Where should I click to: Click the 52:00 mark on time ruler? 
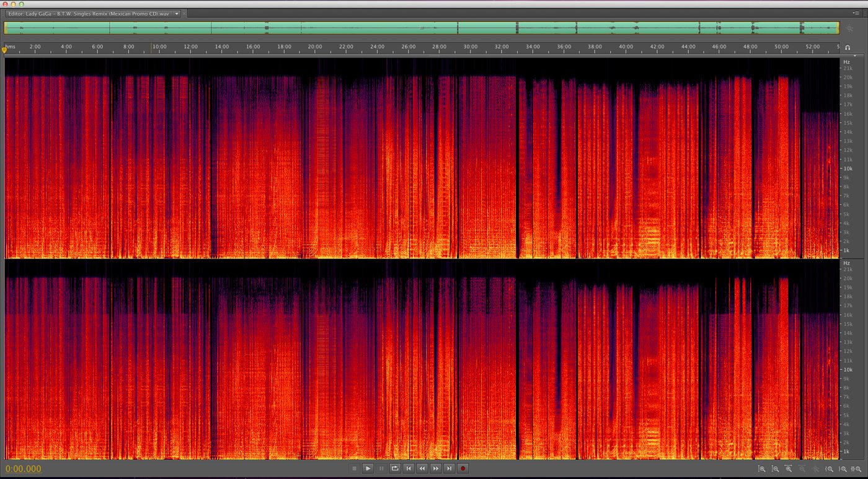(813, 46)
